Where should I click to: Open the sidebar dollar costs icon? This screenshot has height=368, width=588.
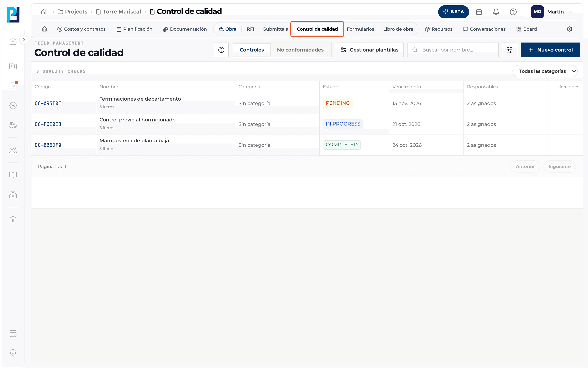click(x=13, y=105)
